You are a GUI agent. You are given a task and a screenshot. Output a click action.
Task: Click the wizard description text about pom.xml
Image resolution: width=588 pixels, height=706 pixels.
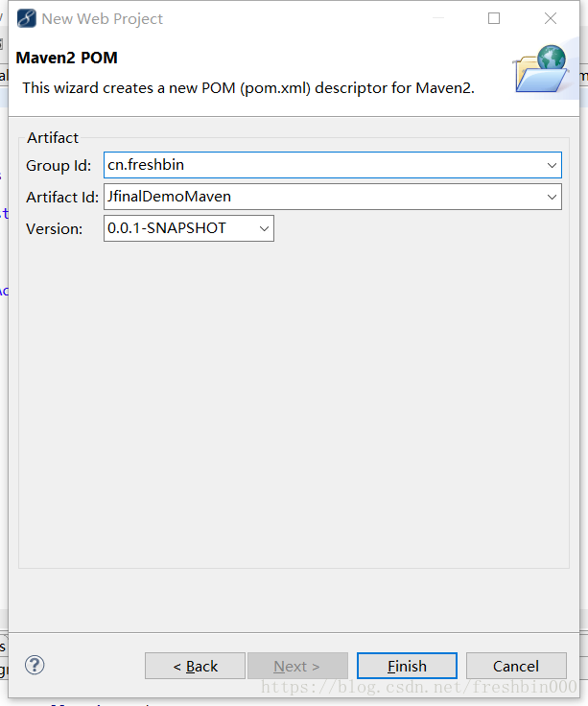[x=248, y=88]
